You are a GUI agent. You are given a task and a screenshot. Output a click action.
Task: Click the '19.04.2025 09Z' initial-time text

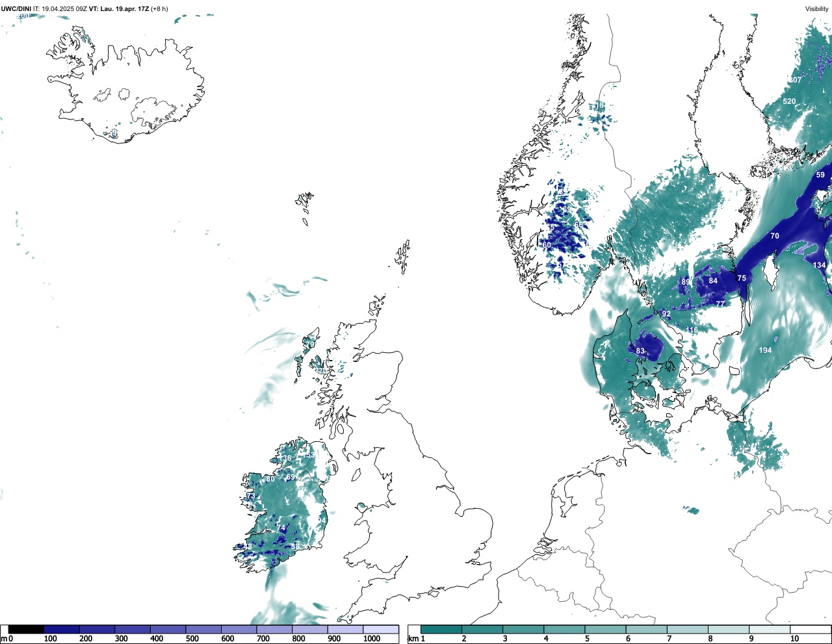coord(64,9)
